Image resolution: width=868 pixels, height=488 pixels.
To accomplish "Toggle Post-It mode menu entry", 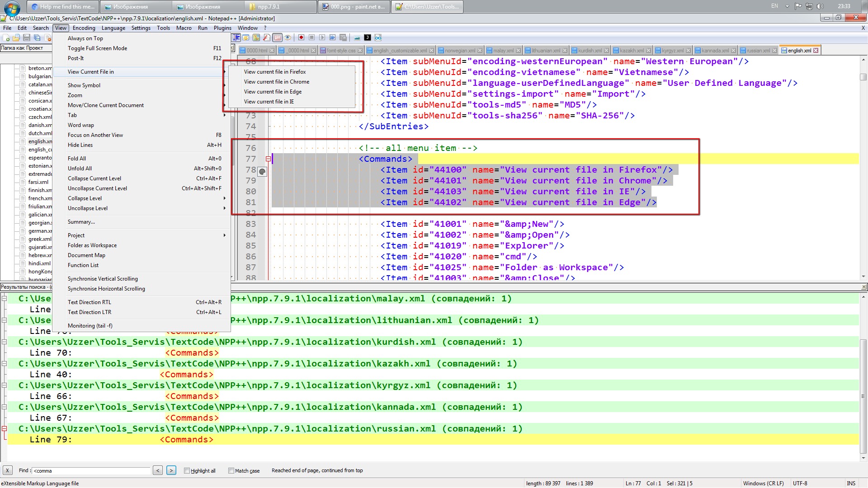I will [142, 58].
